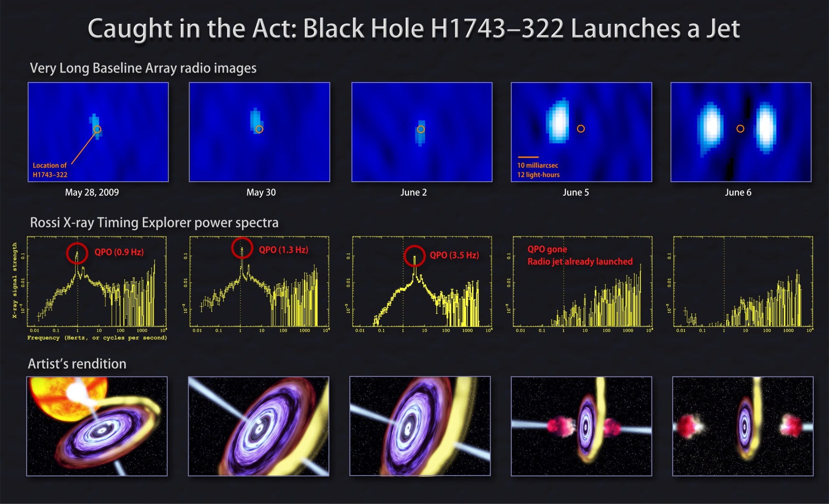
Task: Click the main title 'Caught in the Act'
Action: (414, 29)
